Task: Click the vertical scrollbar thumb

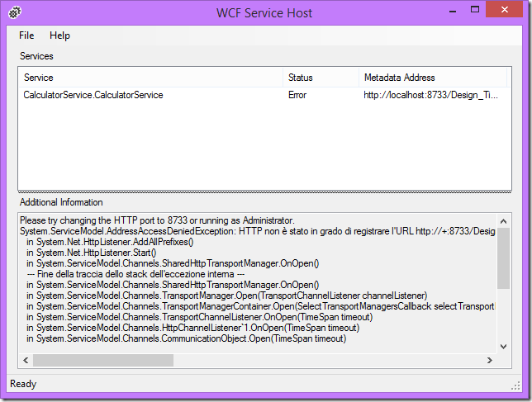Action: tap(504, 256)
